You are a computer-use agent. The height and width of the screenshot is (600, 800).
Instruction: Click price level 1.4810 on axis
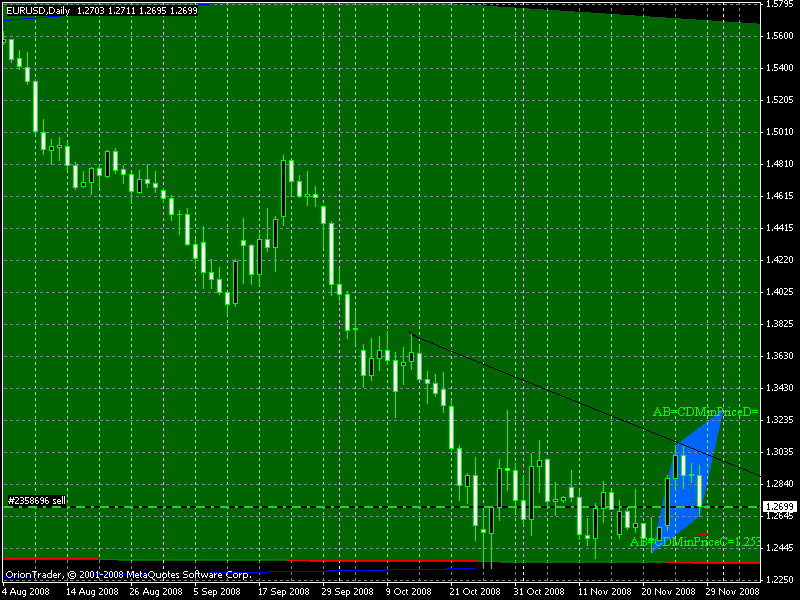[x=780, y=164]
